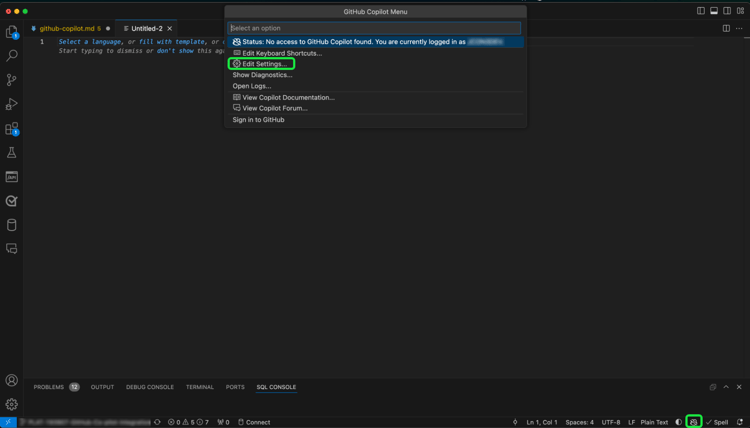Click the diamond icon left of Ln 1, Col 1
The height and width of the screenshot is (428, 750).
(x=515, y=422)
